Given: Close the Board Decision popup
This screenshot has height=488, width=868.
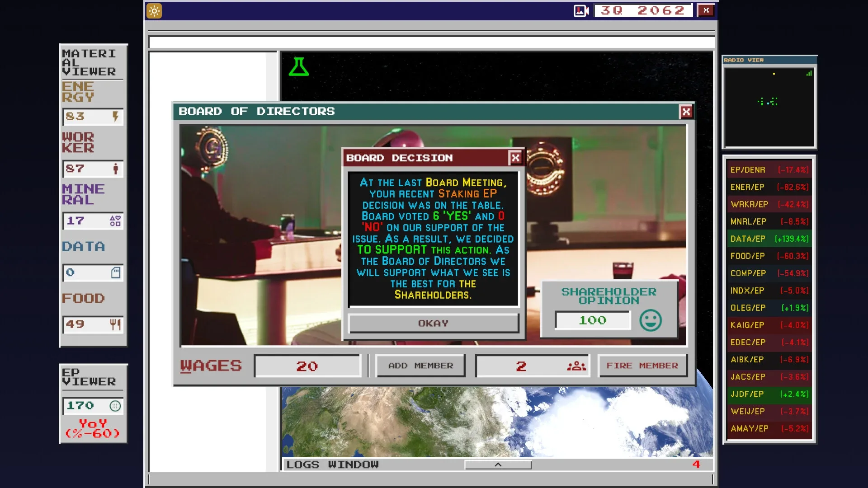Looking at the screenshot, I should coord(515,158).
